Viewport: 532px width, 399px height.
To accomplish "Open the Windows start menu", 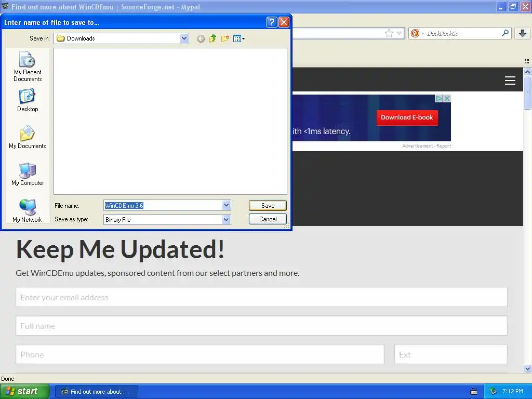I will tap(25, 392).
